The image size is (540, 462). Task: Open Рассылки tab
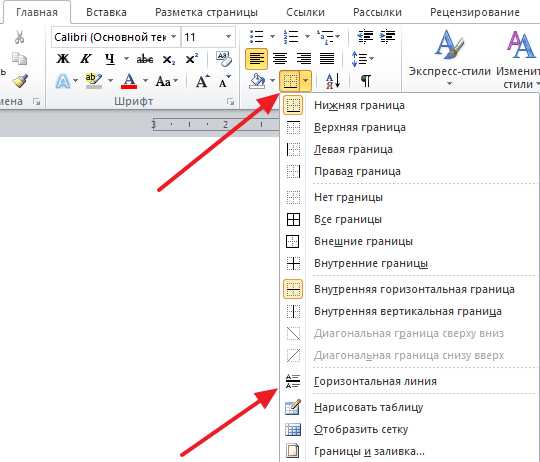[x=377, y=12]
